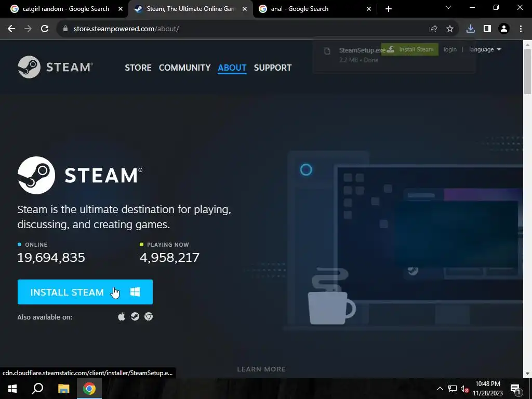Click LEARN MORE at page bottom

[261, 369]
